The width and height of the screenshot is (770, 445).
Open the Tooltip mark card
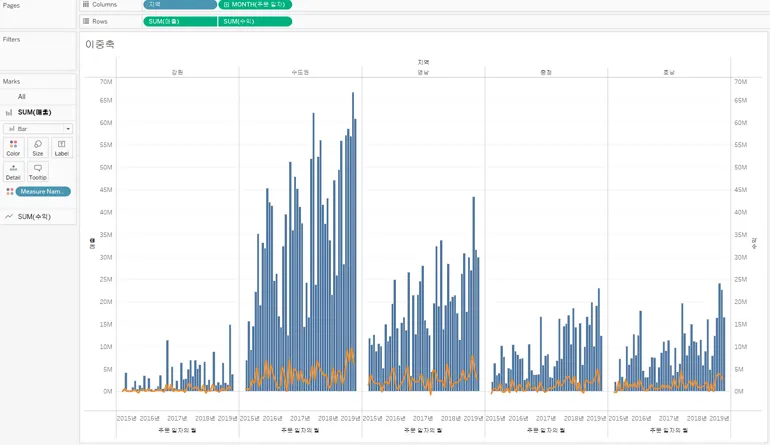[x=38, y=172]
